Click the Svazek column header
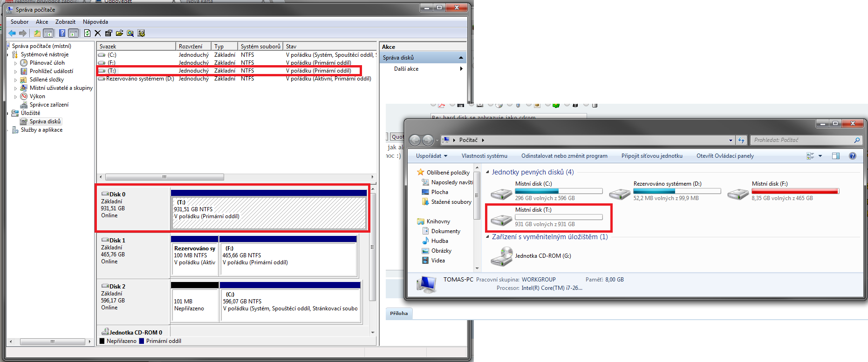The width and height of the screenshot is (868, 362). [x=136, y=47]
